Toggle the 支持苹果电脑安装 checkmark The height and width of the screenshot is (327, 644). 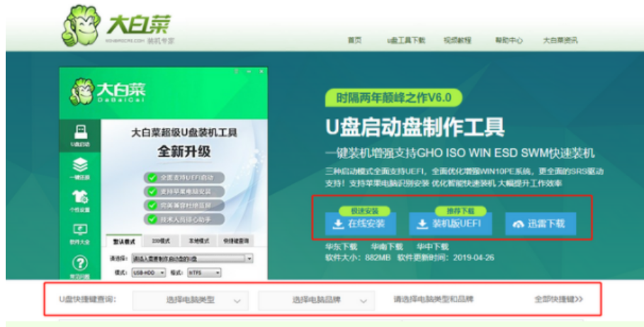click(x=152, y=191)
